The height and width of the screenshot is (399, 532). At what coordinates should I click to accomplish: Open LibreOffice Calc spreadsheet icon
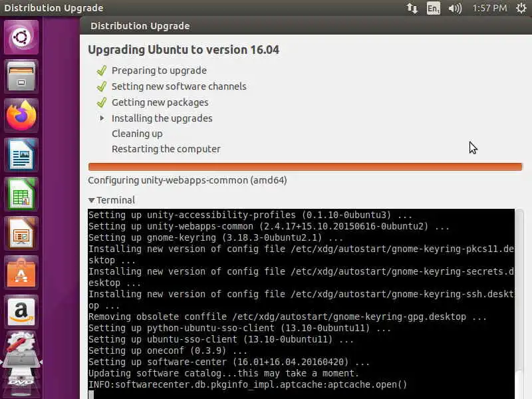[21, 194]
